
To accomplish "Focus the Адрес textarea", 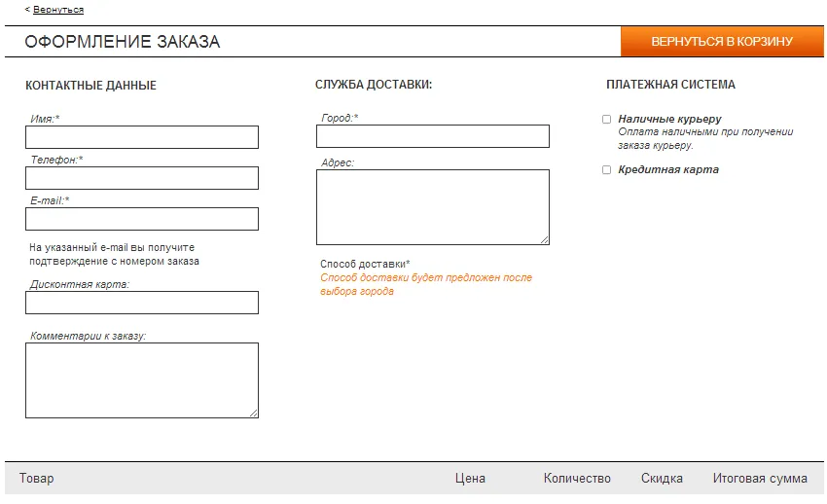I will [433, 207].
